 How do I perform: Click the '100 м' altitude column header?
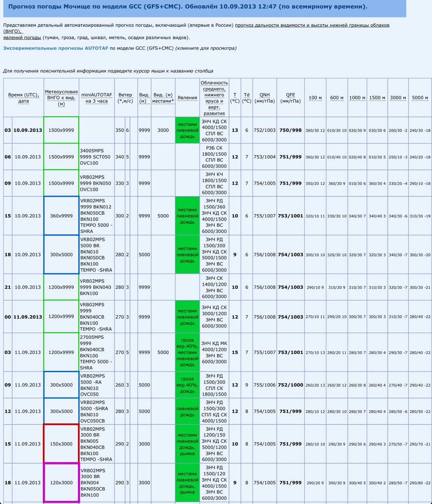(315, 98)
